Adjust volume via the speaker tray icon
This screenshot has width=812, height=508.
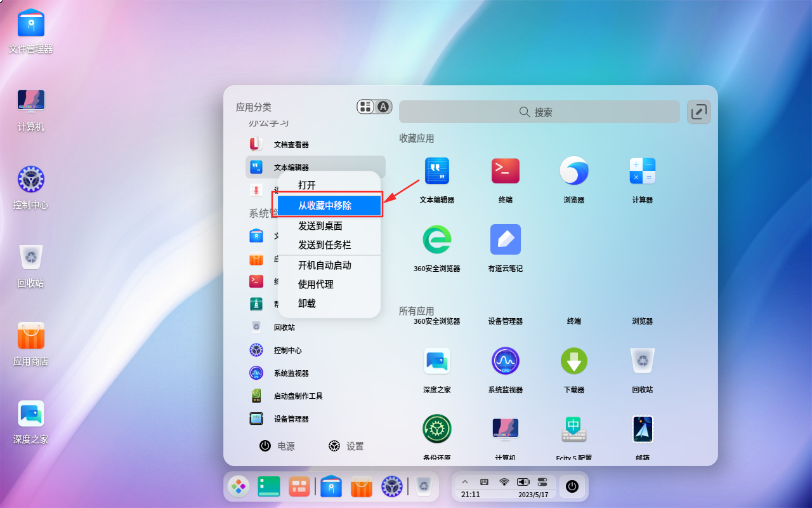522,481
